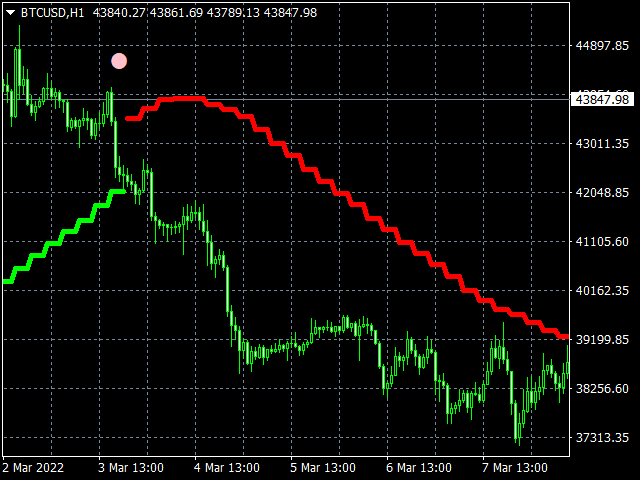Screen dimensions: 640x480
Task: Click price scale value 37313.35
Action: [602, 438]
